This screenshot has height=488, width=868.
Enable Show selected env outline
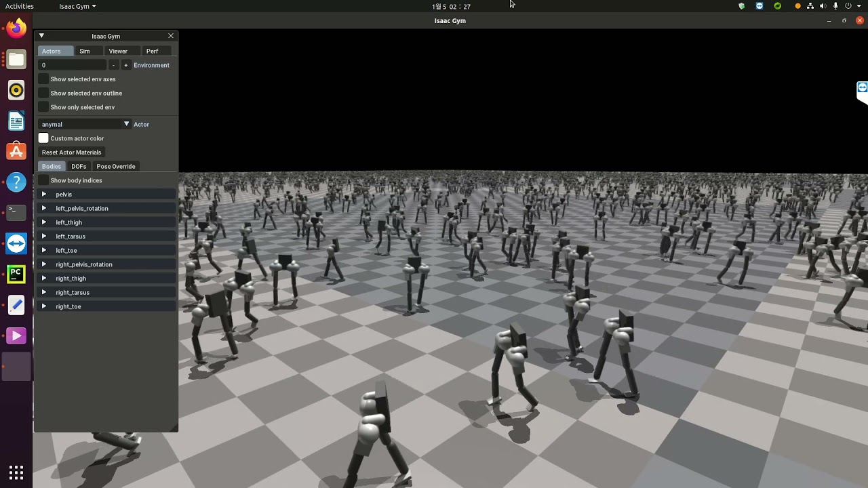coord(43,93)
